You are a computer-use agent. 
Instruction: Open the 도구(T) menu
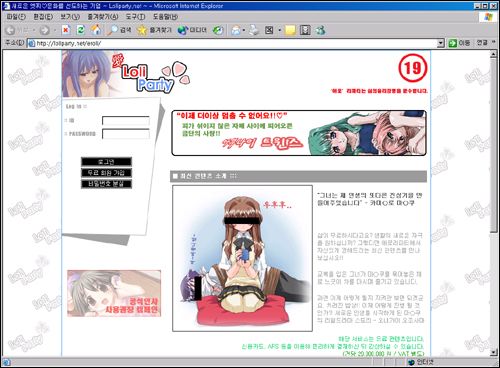[135, 17]
